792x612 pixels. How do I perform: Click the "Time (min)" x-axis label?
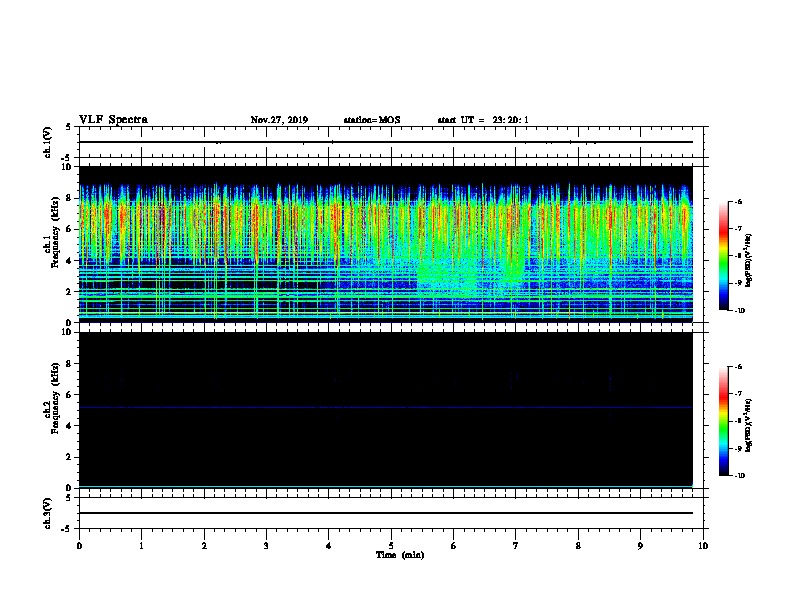(400, 555)
